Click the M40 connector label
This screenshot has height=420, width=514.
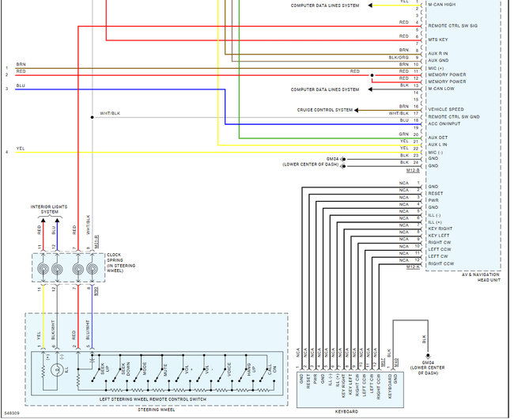coord(396,362)
